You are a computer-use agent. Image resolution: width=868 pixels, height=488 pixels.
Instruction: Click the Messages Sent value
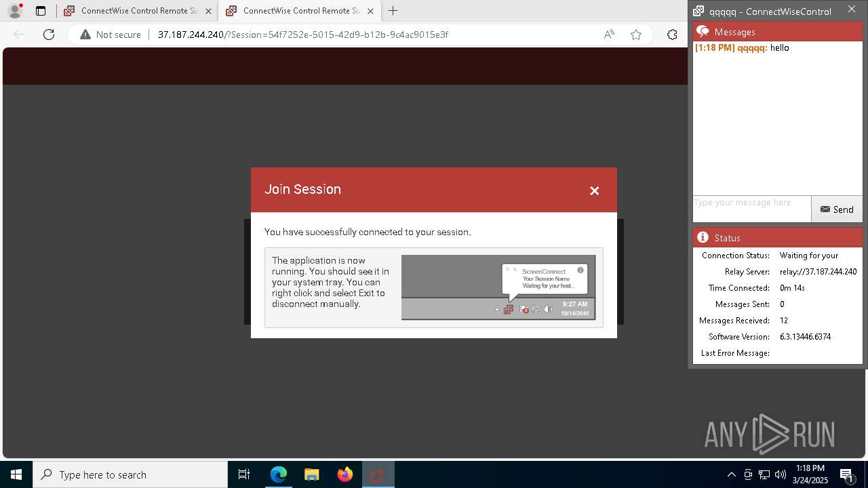(782, 304)
